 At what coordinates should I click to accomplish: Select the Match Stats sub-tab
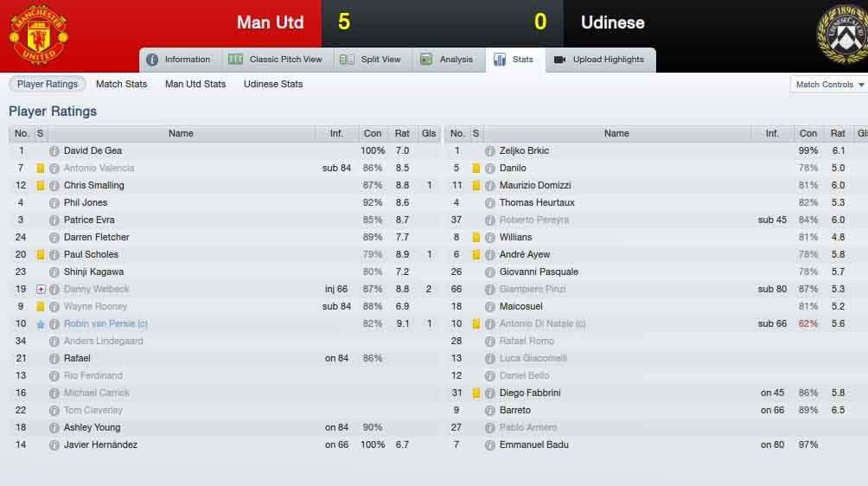click(x=121, y=84)
